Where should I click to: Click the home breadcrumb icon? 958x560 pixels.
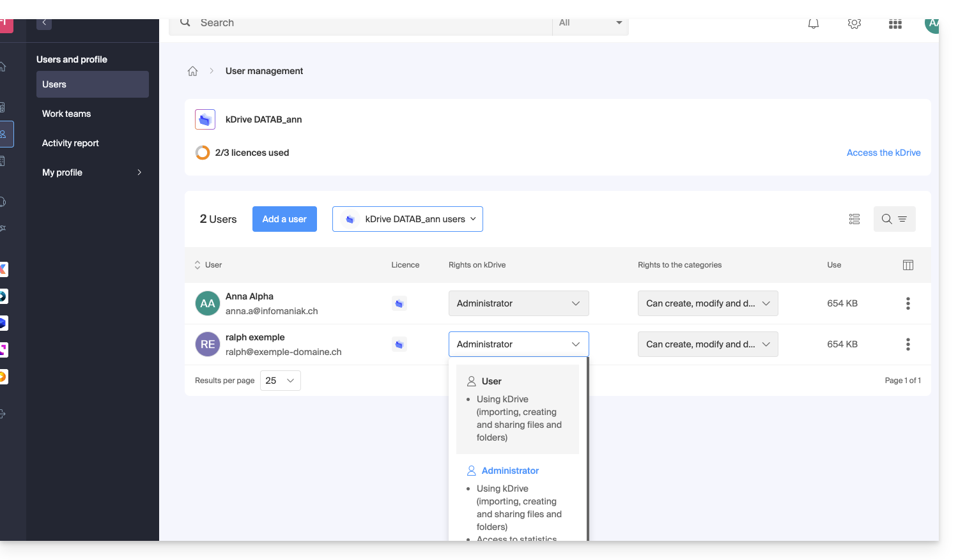click(192, 72)
